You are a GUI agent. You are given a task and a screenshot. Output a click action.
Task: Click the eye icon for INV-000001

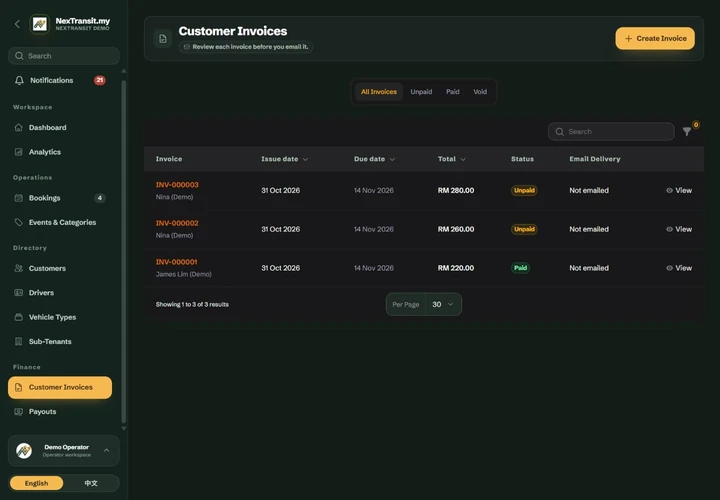point(669,268)
